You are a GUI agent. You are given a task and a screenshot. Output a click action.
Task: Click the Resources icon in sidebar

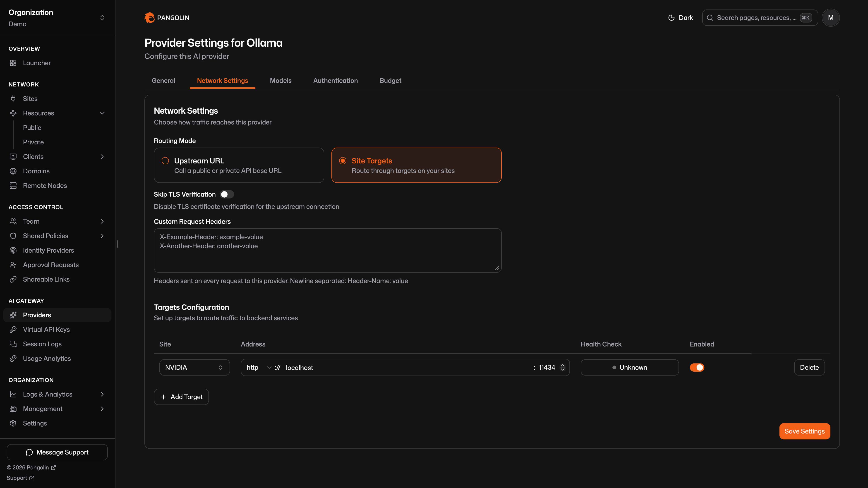coord(13,113)
